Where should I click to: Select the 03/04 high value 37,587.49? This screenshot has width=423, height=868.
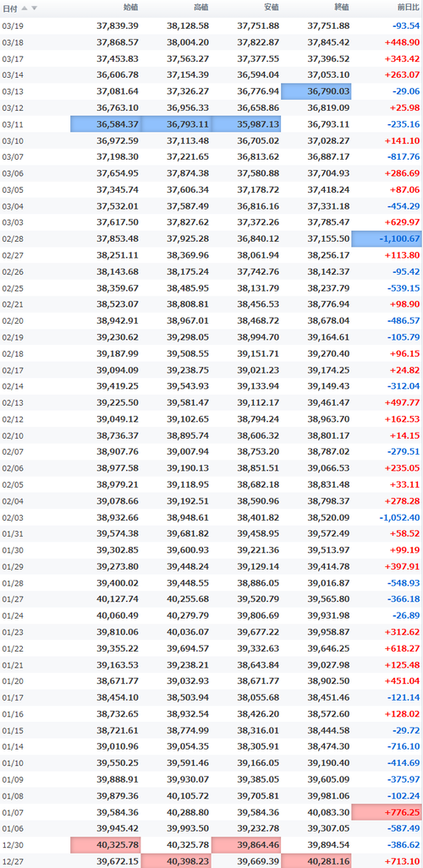pos(188,206)
